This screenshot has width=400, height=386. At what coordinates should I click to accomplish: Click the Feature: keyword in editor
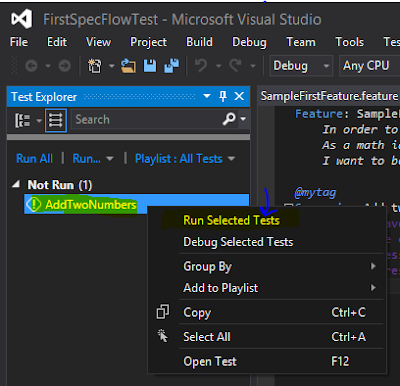pyautogui.click(x=322, y=114)
